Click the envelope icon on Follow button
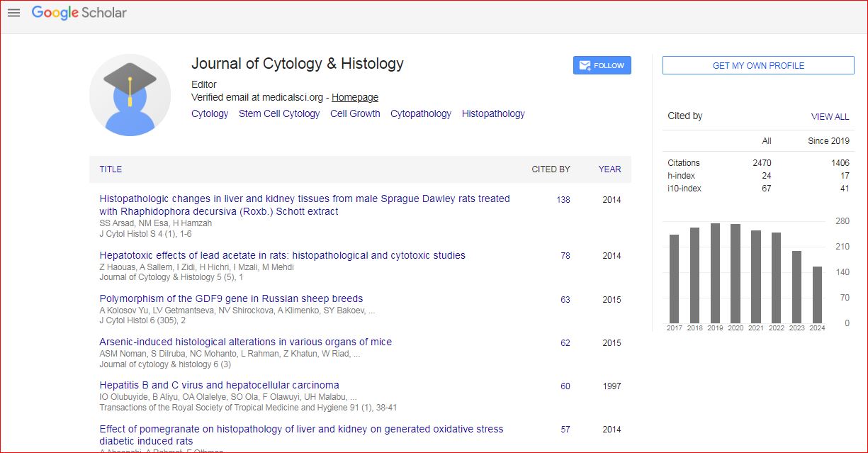The width and height of the screenshot is (868, 453). pos(585,65)
